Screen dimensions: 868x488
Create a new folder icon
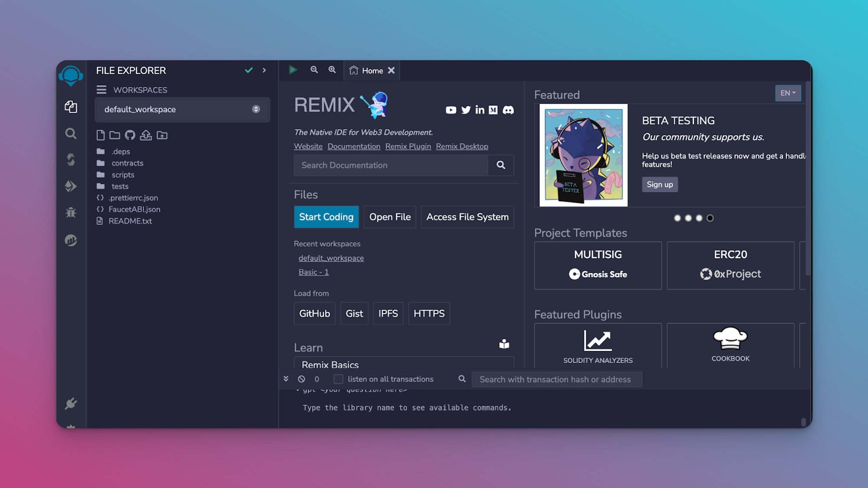tap(115, 135)
